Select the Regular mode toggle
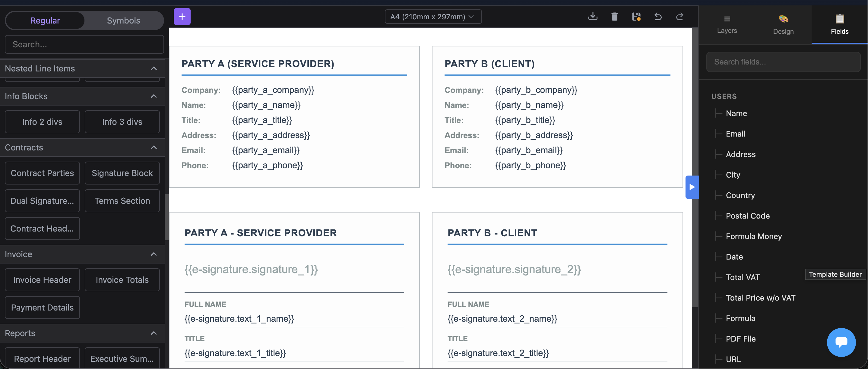Image resolution: width=868 pixels, height=369 pixels. click(45, 20)
